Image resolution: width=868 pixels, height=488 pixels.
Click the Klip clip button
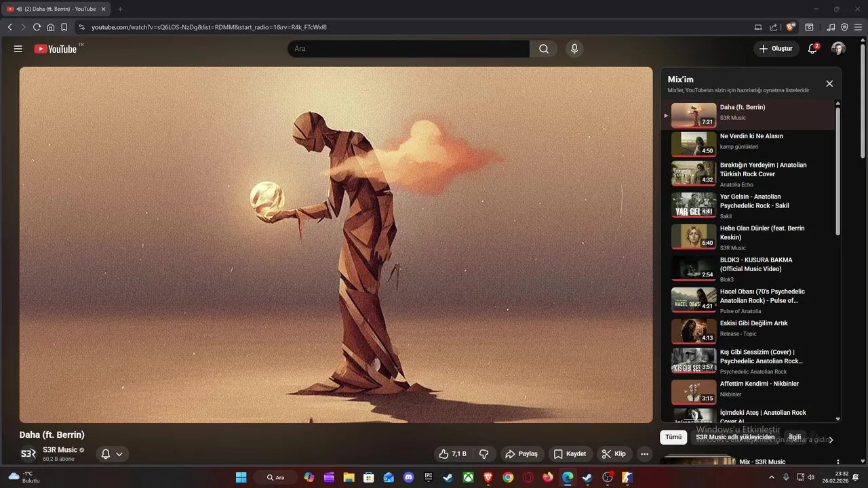click(614, 454)
